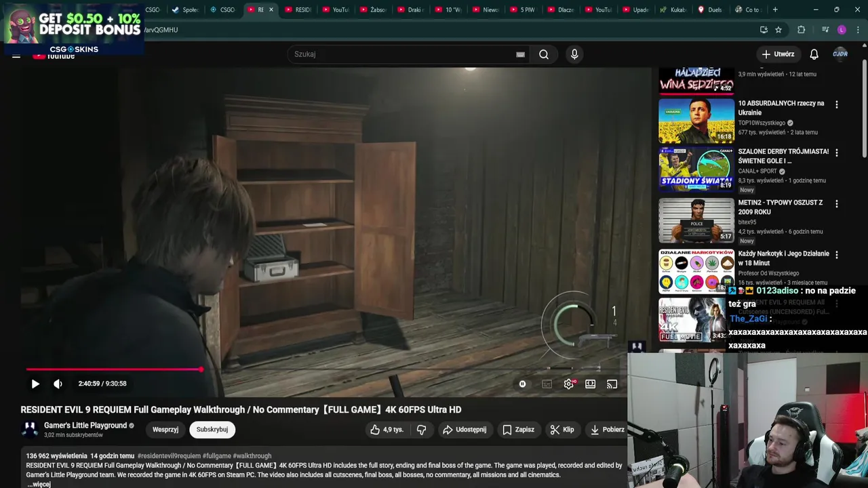Switch to the RESID browser tab
The image size is (868, 488).
tap(298, 9)
